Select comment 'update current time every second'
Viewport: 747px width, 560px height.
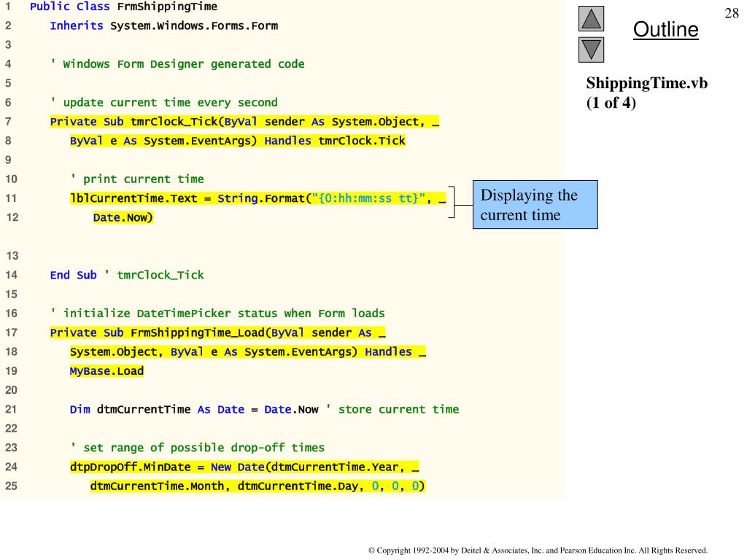pos(163,102)
